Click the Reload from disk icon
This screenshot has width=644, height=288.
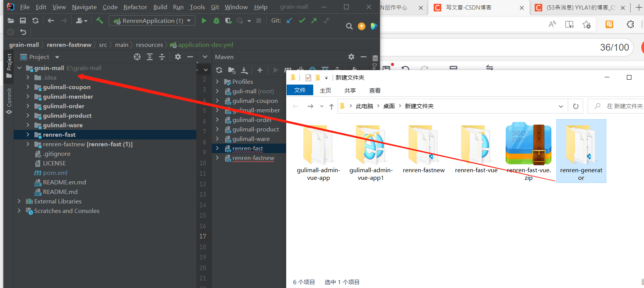(35, 21)
